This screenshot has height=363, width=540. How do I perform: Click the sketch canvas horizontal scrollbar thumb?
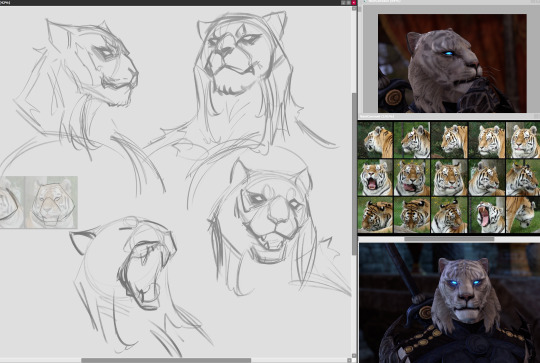[x=166, y=360]
